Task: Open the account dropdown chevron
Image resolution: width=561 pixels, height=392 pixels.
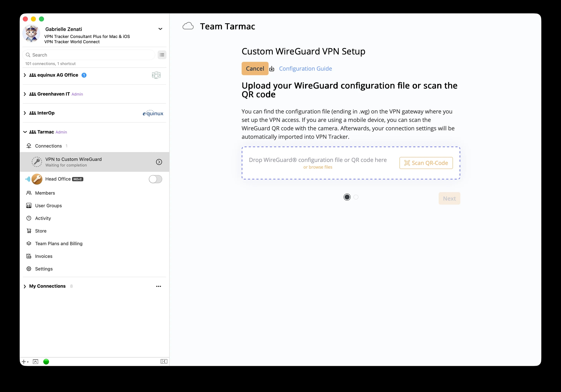Action: pyautogui.click(x=160, y=29)
